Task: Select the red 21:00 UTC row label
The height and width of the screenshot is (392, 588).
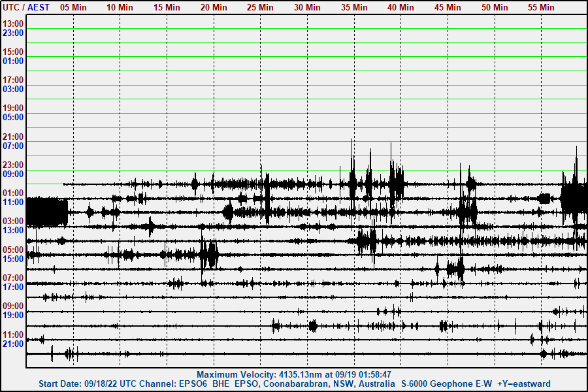Action: [13, 137]
